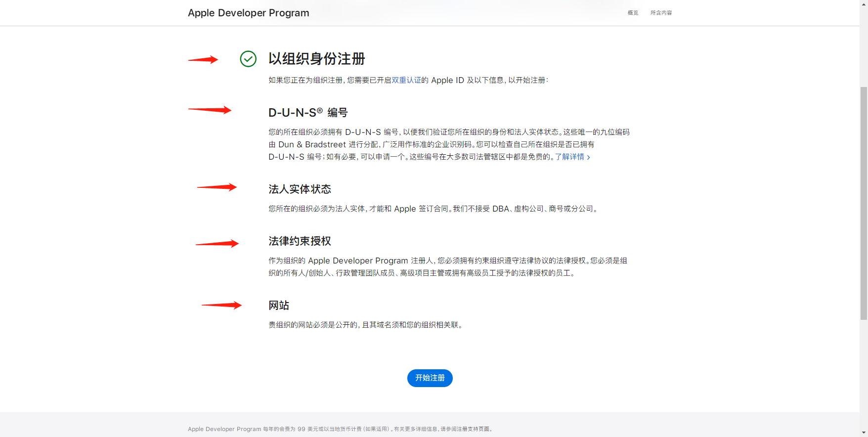Click the 开始注册 button
This screenshot has height=437, width=868.
430,378
